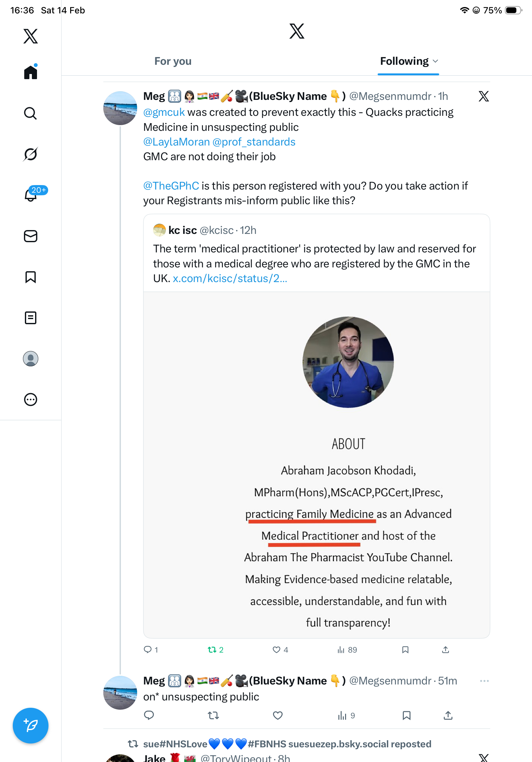Like Meg's post with 4 likes
Screen dimensions: 532x762
pyautogui.click(x=276, y=650)
